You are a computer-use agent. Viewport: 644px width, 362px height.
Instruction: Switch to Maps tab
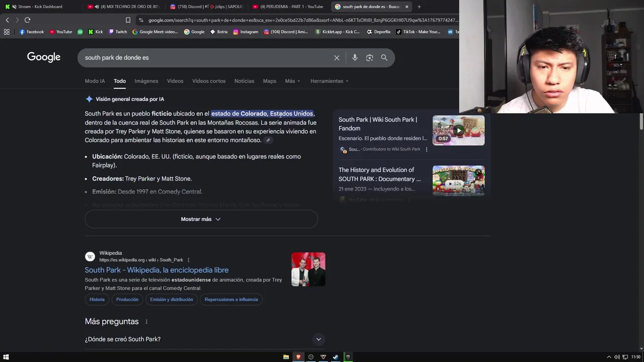point(270,81)
